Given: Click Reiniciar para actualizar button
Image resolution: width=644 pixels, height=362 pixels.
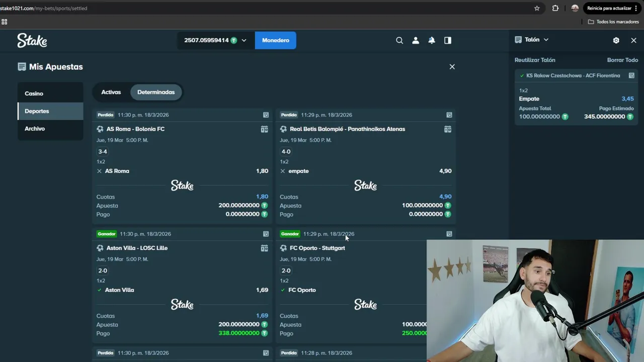Looking at the screenshot, I should (x=613, y=8).
